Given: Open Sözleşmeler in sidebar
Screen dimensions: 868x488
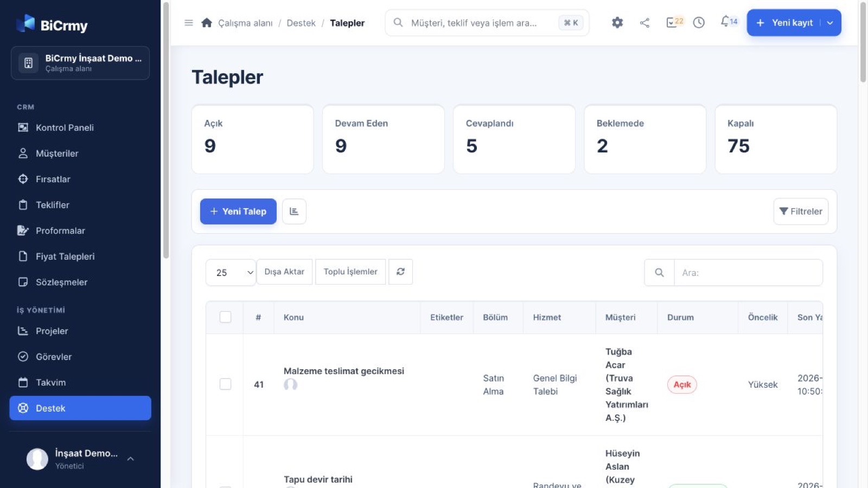Looking at the screenshot, I should pyautogui.click(x=80, y=282).
